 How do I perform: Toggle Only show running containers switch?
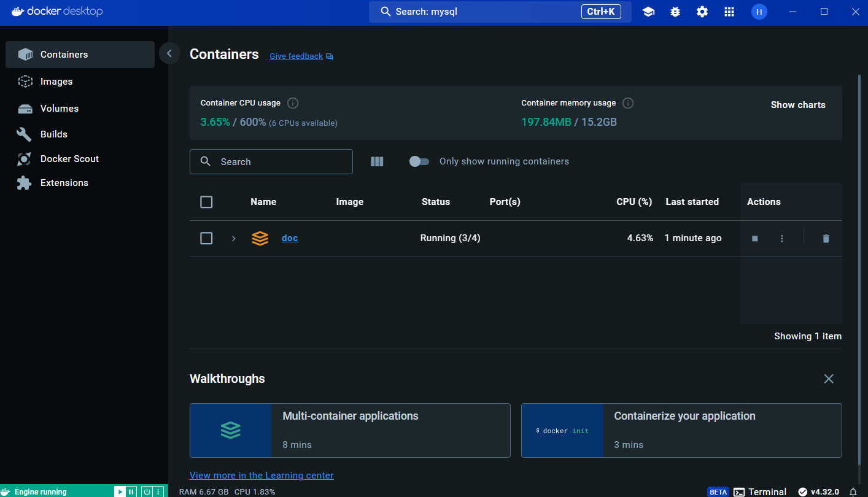click(419, 161)
